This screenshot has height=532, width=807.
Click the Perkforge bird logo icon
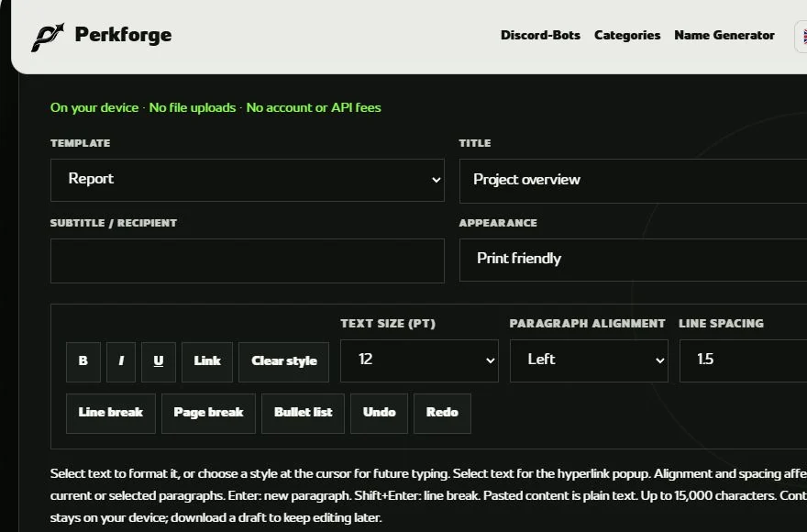point(48,37)
